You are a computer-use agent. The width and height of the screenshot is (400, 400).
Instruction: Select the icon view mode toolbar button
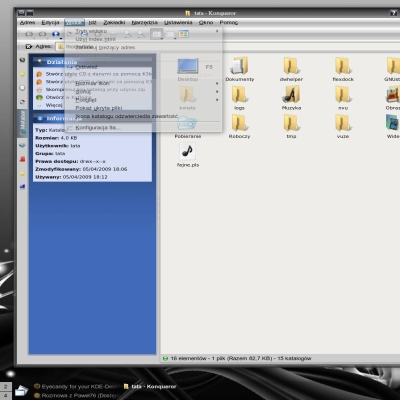pos(156,34)
